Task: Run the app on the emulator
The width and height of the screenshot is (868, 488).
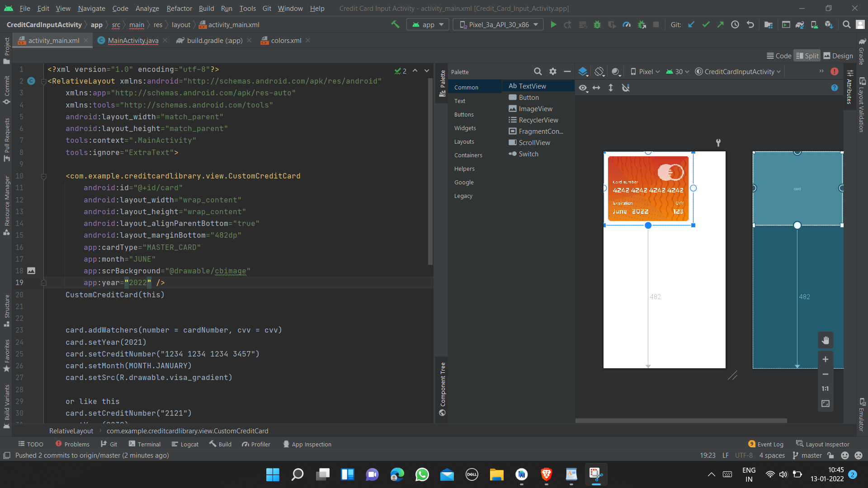Action: click(553, 24)
